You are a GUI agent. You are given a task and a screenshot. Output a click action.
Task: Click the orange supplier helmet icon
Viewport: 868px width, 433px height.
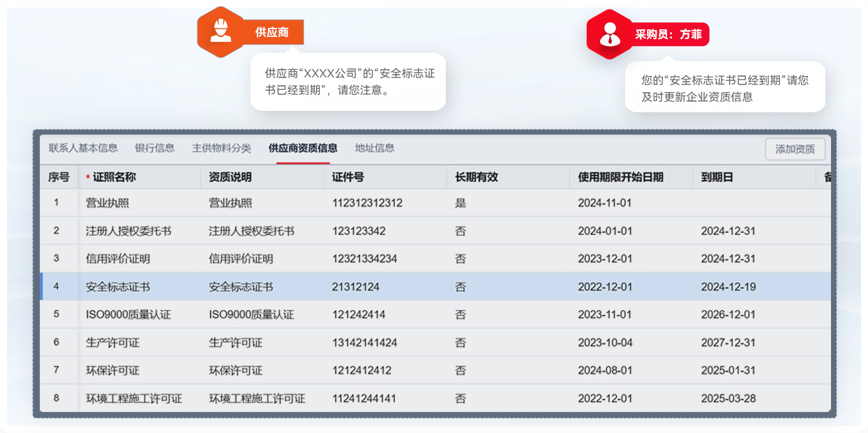[220, 31]
